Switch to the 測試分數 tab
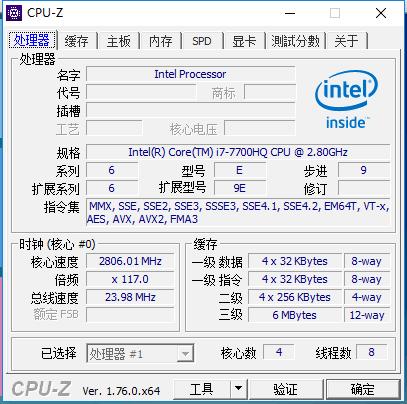The image size is (407, 404). point(295,41)
